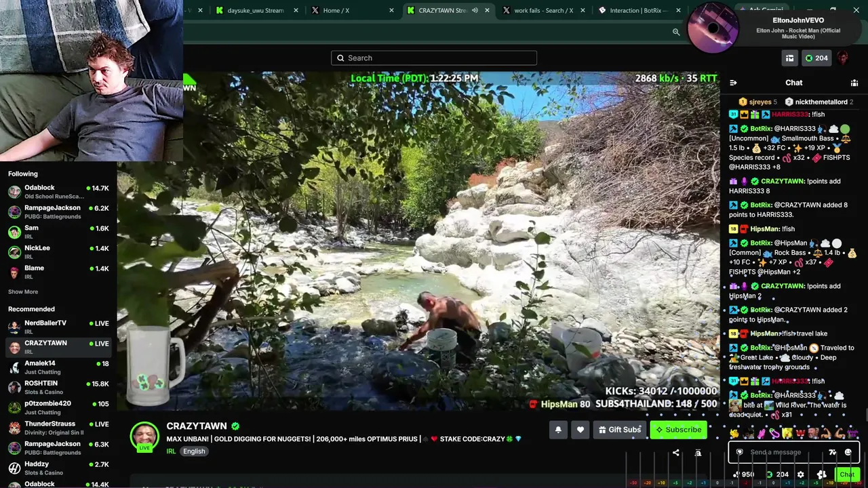Open Odablock's channel from the Following list
Screen dimensions: 868x488
coord(58,192)
